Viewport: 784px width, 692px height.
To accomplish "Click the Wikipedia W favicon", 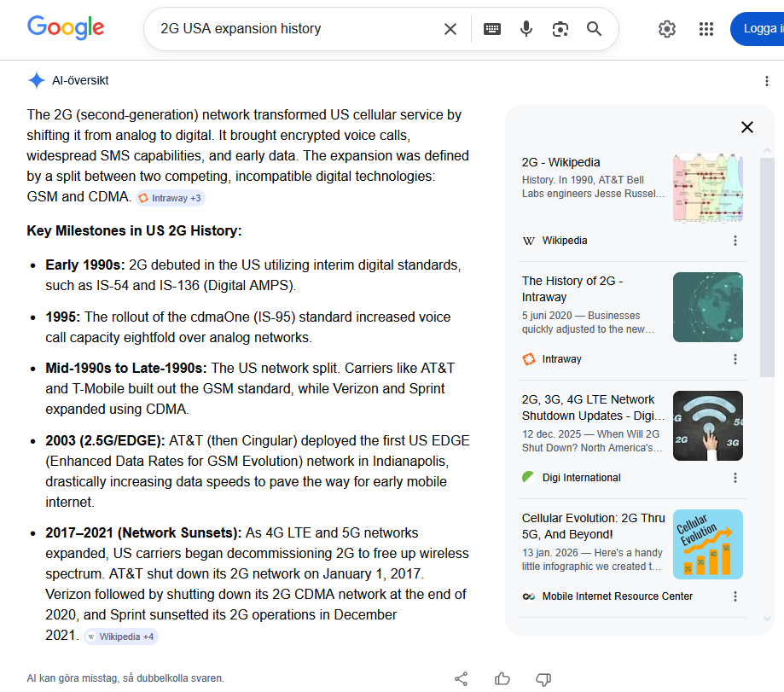I will tap(529, 241).
